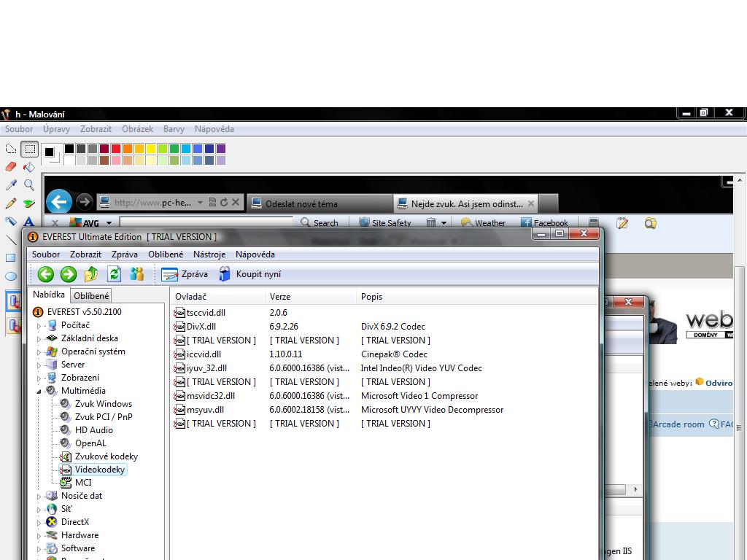Click the Search button in AVG toolbar

[x=320, y=223]
